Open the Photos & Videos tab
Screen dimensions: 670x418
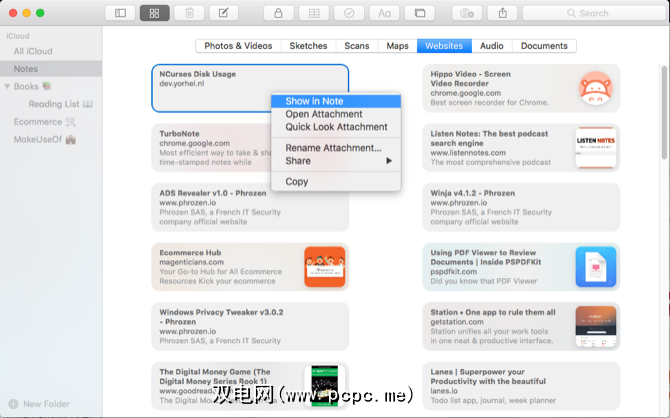click(238, 46)
